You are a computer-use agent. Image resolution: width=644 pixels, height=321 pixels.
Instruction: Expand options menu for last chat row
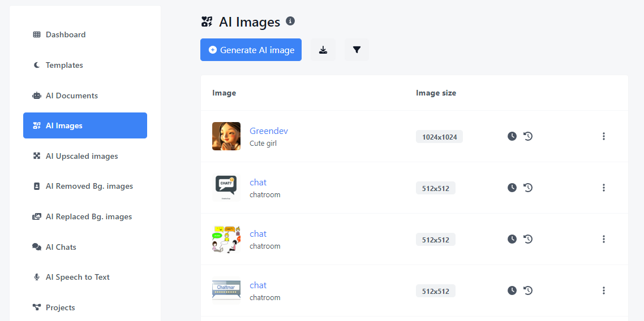604,290
